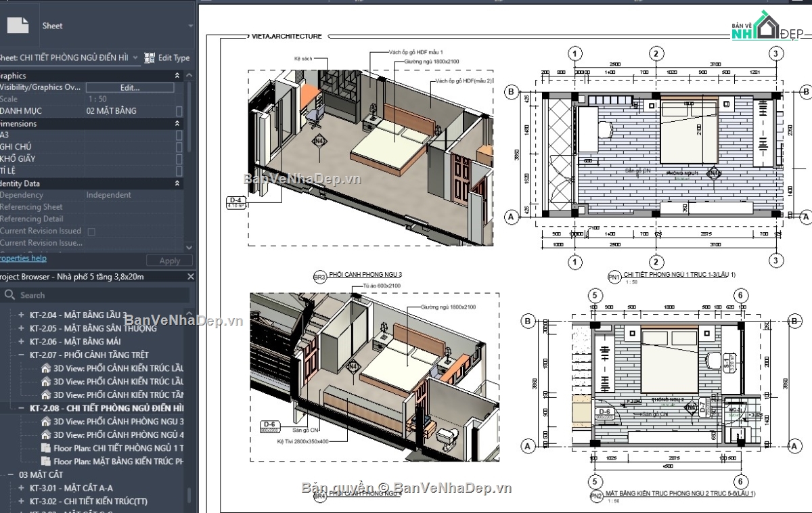The width and height of the screenshot is (812, 513).
Task: Click the associate box beside DANH MỤC
Action: tap(179, 111)
